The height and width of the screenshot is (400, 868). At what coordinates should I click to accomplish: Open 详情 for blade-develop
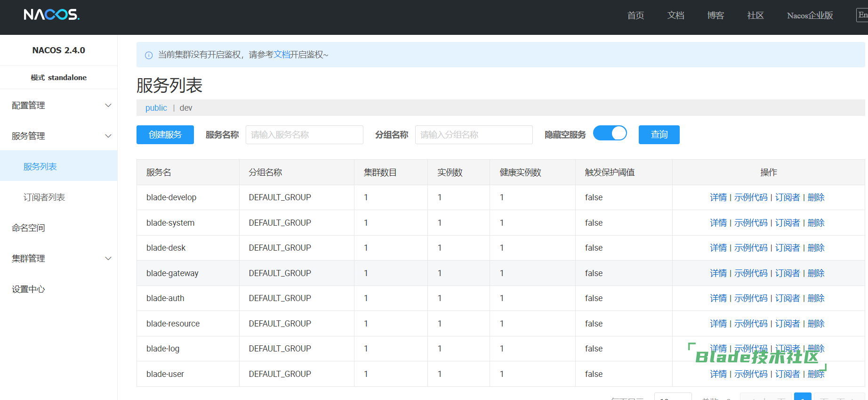[718, 197]
